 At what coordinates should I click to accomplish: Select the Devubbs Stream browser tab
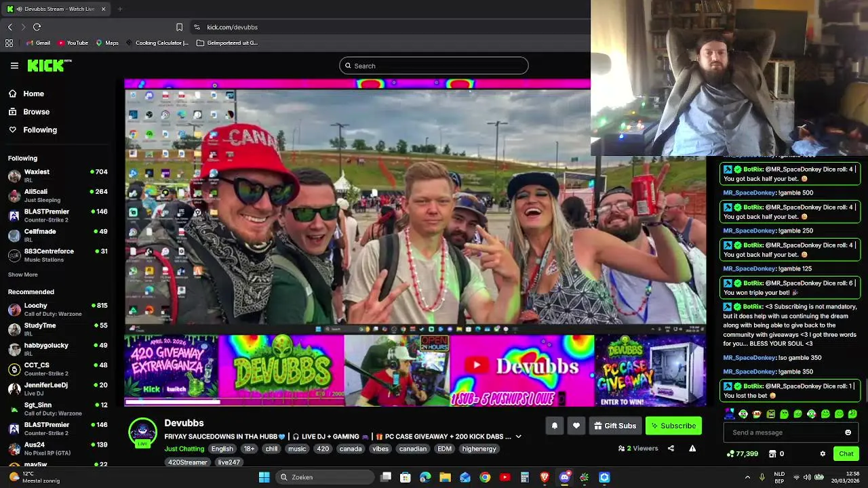57,9
